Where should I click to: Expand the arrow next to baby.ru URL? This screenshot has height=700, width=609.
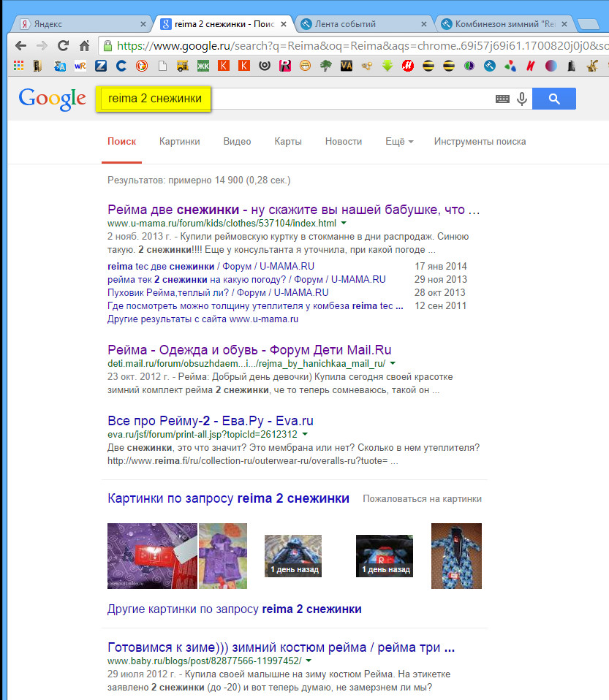tap(309, 661)
